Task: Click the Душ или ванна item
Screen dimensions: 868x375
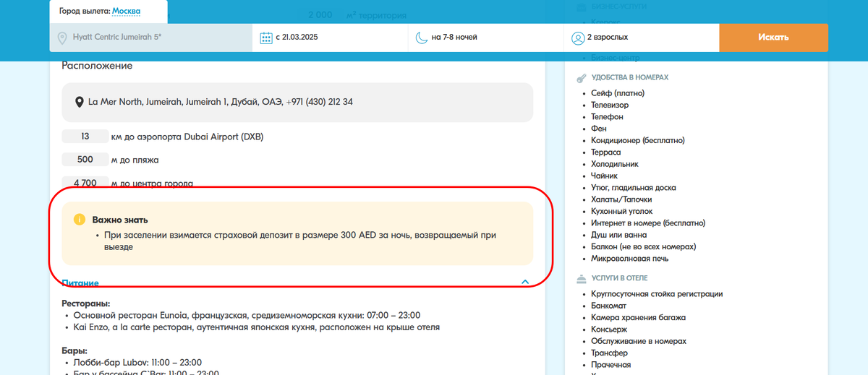Action: [619, 235]
